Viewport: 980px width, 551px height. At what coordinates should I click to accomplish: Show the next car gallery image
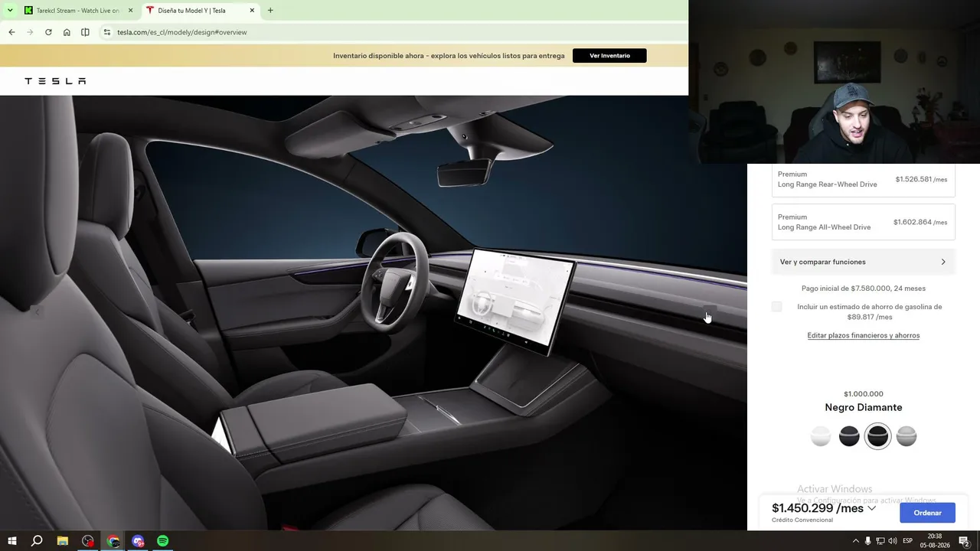point(710,311)
